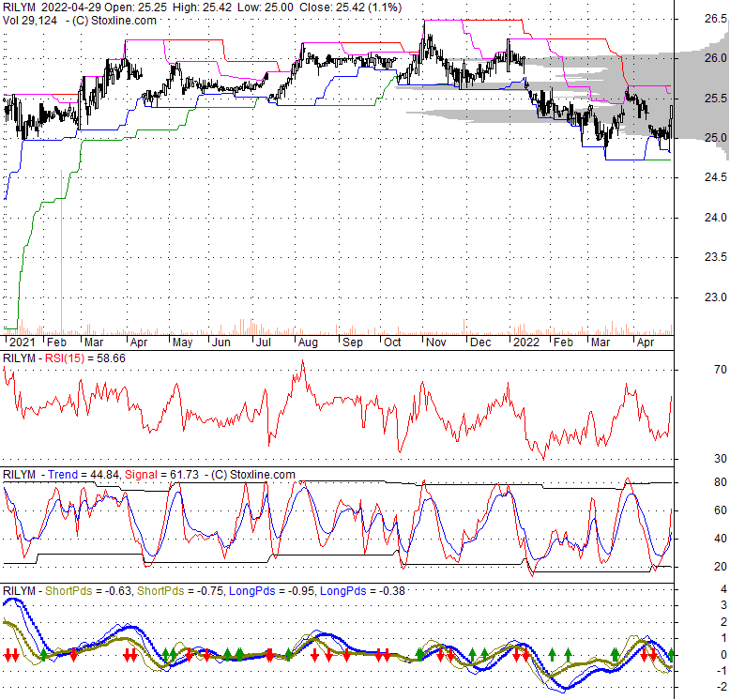
Task: Click the LongPds value '-0.95'
Action: coord(302,591)
